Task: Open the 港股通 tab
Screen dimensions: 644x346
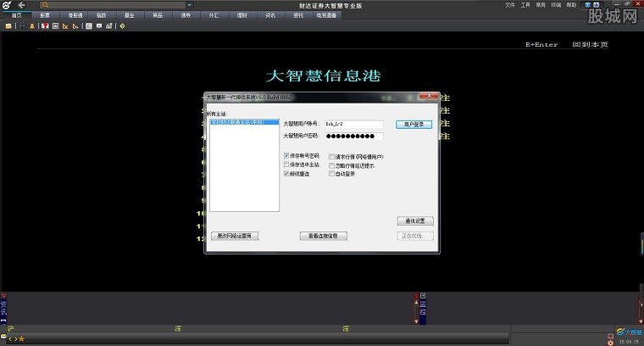Action: coord(75,15)
